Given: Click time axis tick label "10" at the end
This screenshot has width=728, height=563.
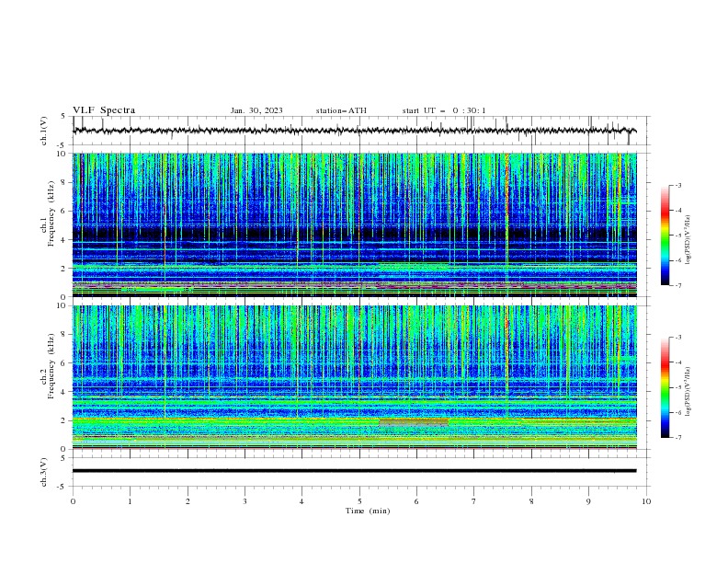Looking at the screenshot, I should (646, 501).
